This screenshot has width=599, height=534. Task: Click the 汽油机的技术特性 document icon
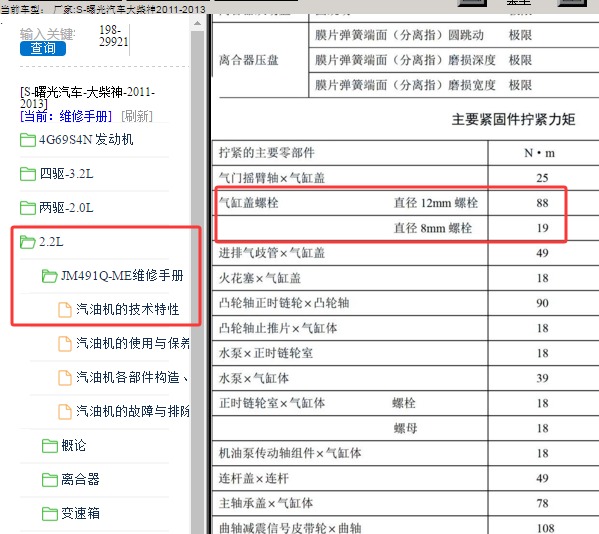pos(65,310)
